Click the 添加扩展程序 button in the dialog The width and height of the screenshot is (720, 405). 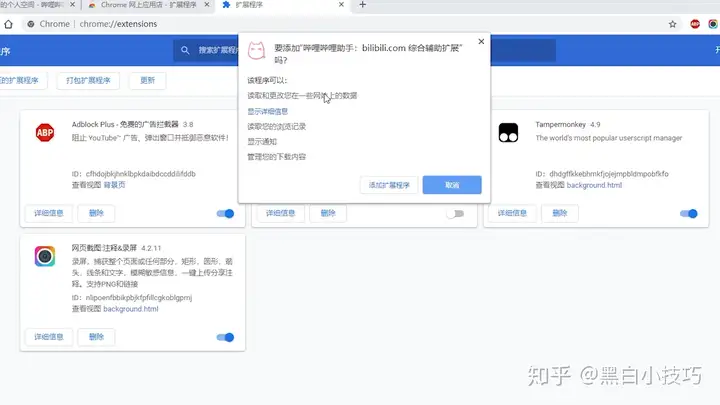[x=389, y=185]
